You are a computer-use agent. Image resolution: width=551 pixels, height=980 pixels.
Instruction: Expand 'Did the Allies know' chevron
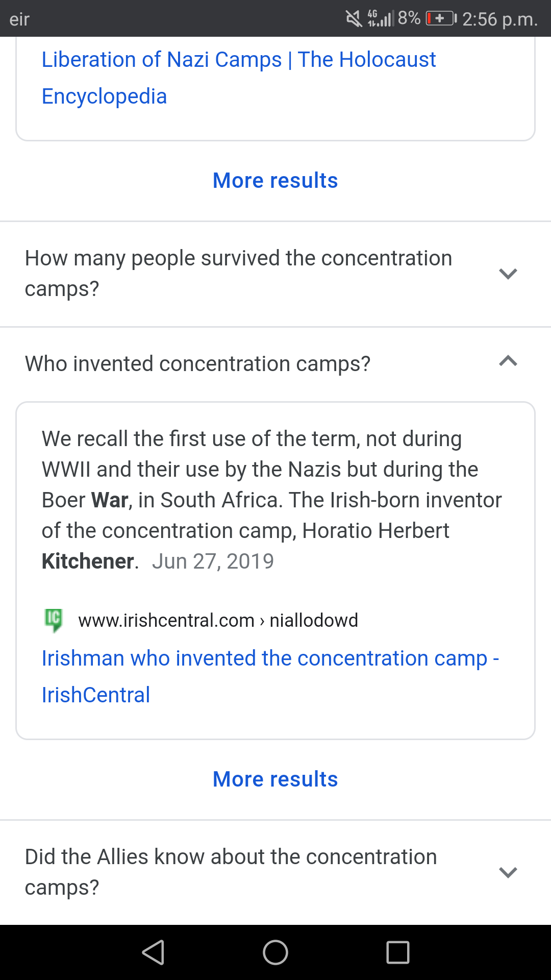click(508, 872)
